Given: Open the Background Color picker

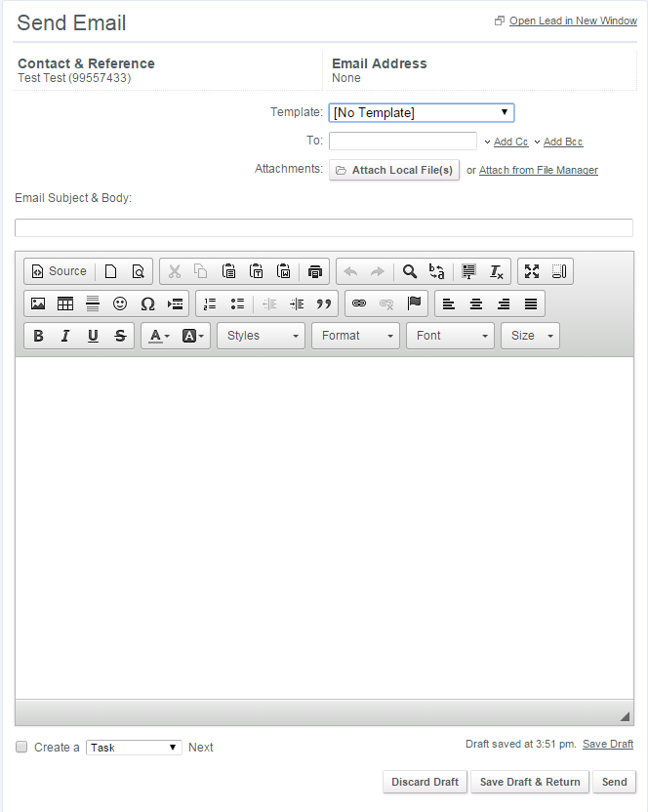Looking at the screenshot, I should 192,336.
